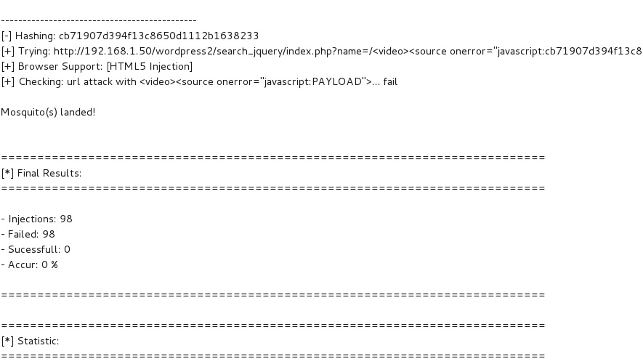
Task: Click the [*] marker before Statistic
Action: pos(8,341)
